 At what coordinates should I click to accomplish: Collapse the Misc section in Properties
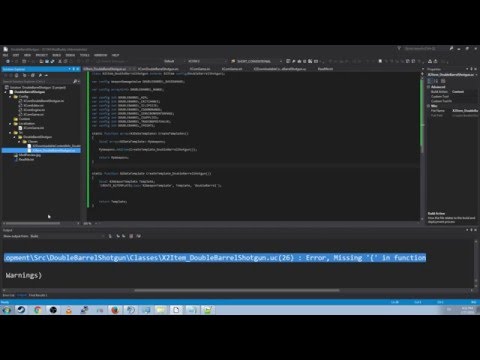click(429, 106)
